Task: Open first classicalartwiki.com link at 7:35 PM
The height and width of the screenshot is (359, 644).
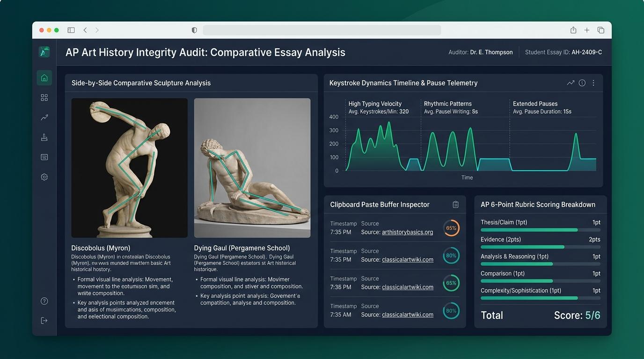Action: (x=408, y=259)
